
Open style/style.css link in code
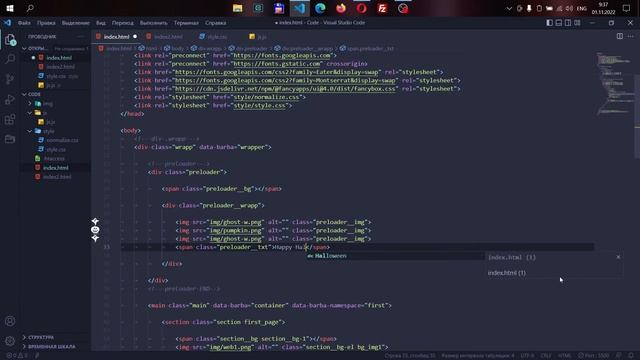coord(260,105)
